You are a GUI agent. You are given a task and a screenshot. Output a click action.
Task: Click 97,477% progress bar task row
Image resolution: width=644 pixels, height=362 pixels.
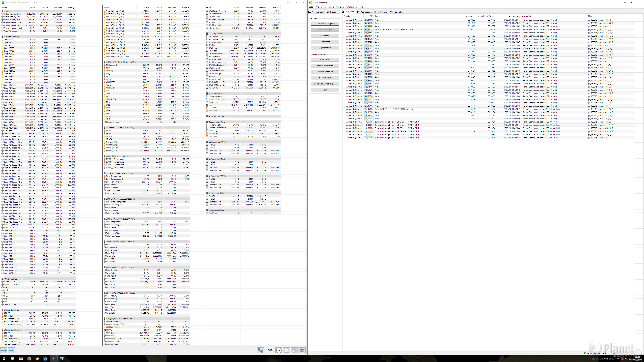point(368,20)
